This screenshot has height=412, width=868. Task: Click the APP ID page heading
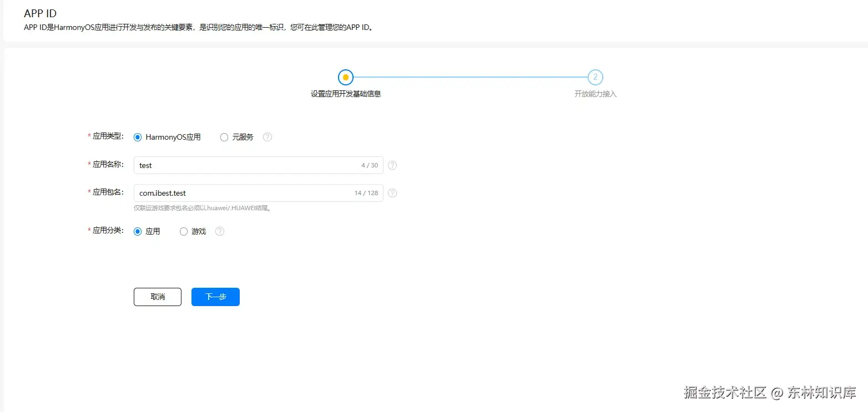(x=41, y=13)
